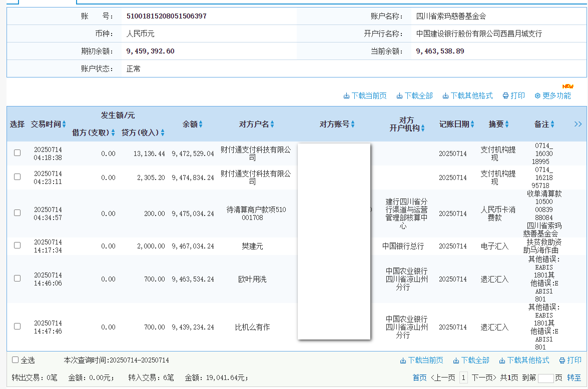
Task: Click top 下载当前页 download link
Action: point(365,96)
